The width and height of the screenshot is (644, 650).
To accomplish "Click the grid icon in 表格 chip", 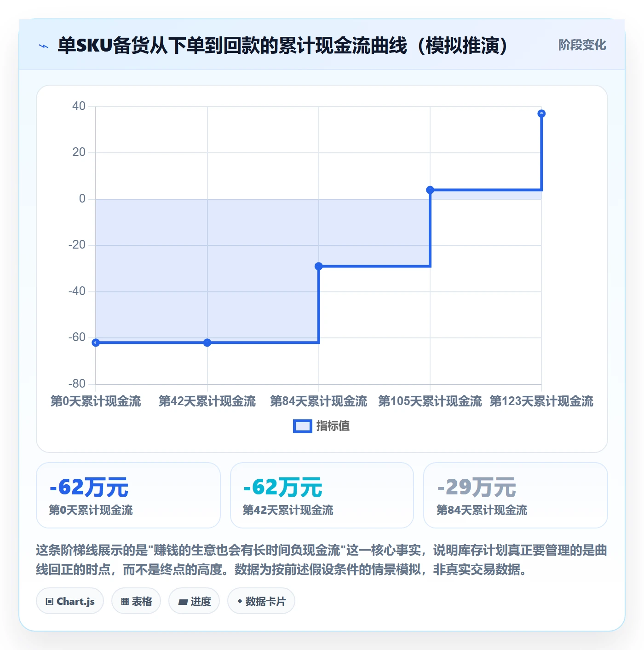I will pos(125,602).
